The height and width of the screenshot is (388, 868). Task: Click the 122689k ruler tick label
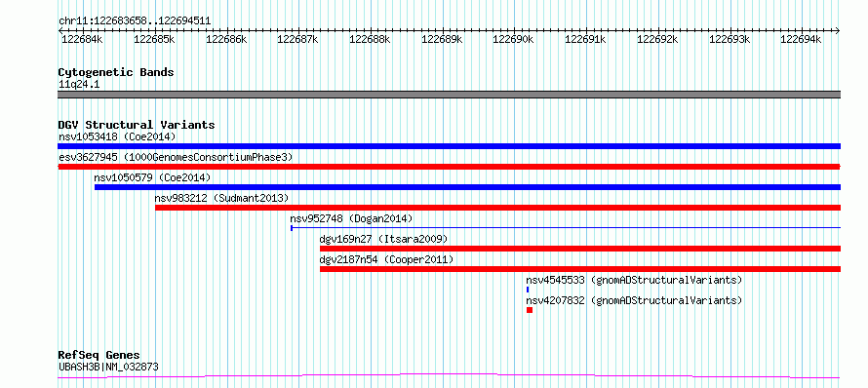coord(442,39)
